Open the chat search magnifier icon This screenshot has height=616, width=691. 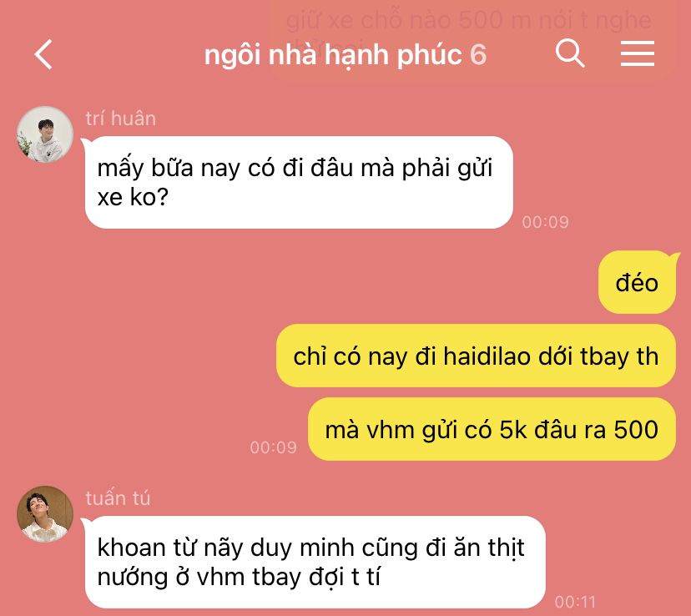[x=570, y=53]
